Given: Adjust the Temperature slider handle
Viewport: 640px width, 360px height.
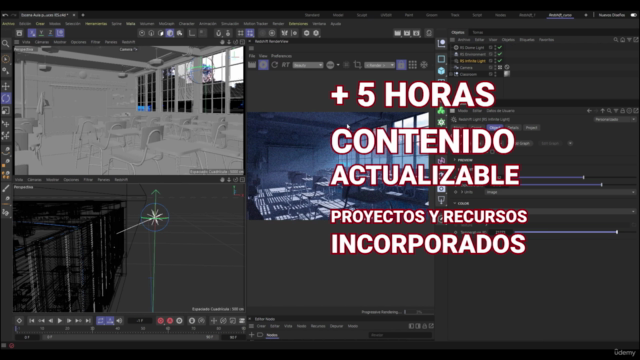Looking at the screenshot, I should pyautogui.click(x=617, y=232).
